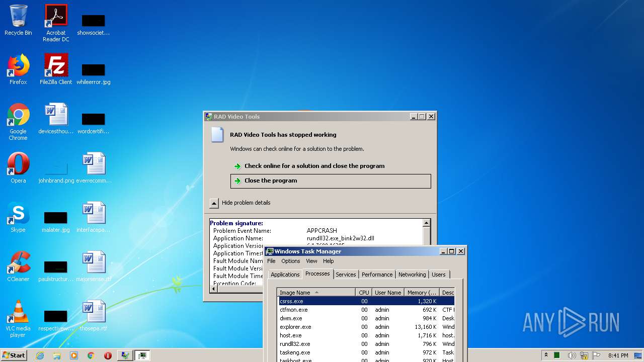Switch to Task Manager taskbar button
This screenshot has width=644, height=362.
click(x=142, y=355)
